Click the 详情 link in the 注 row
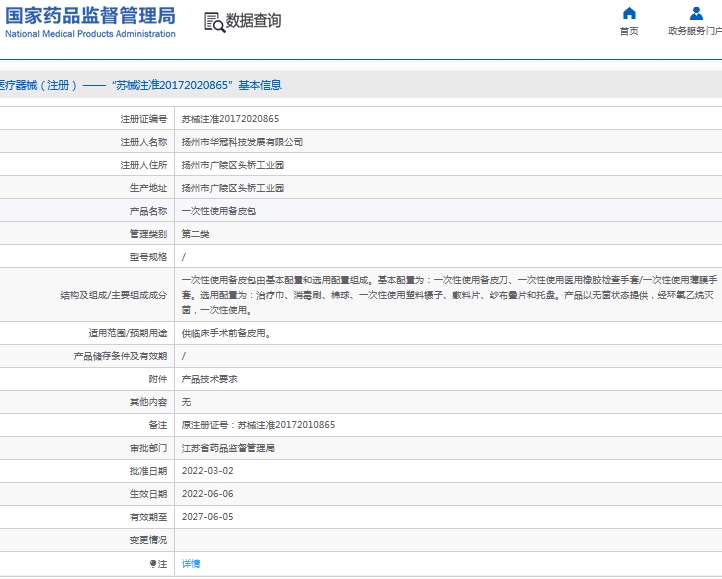Viewport: 722px width, 579px height. (x=191, y=564)
